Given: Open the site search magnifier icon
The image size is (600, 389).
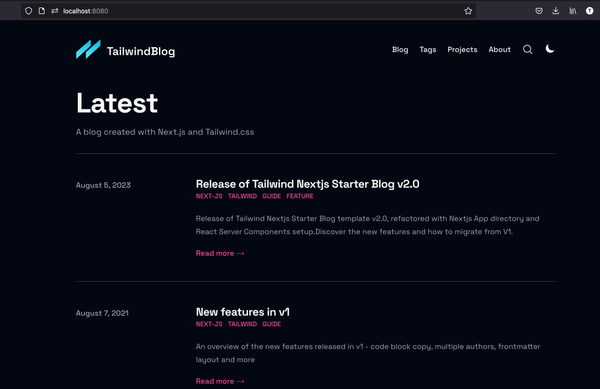Looking at the screenshot, I should click(528, 49).
